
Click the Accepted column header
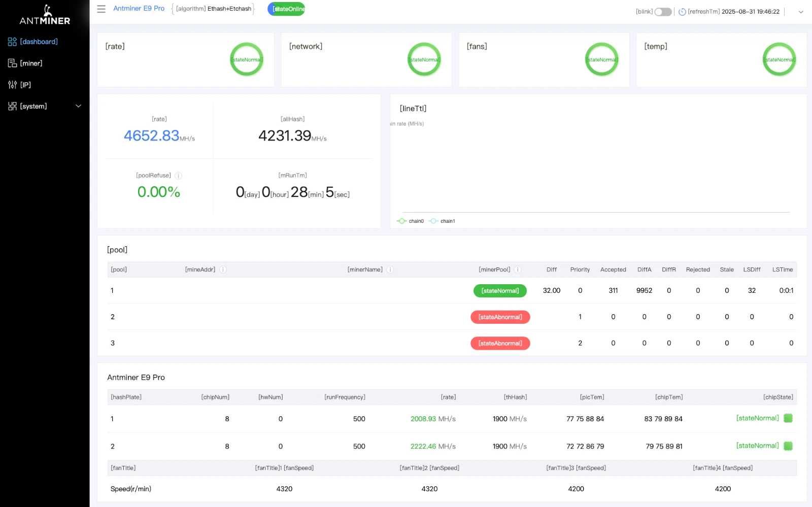[x=613, y=269]
